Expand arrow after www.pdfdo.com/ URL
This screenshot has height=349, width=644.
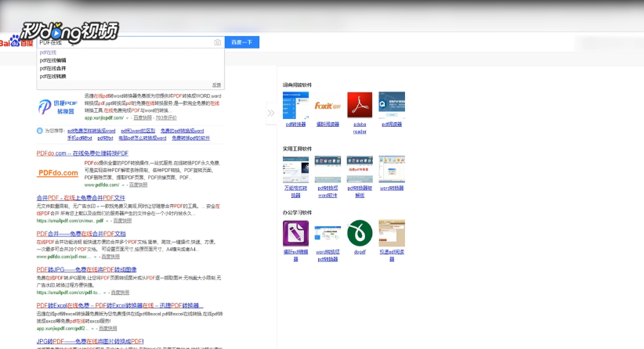tap(123, 185)
